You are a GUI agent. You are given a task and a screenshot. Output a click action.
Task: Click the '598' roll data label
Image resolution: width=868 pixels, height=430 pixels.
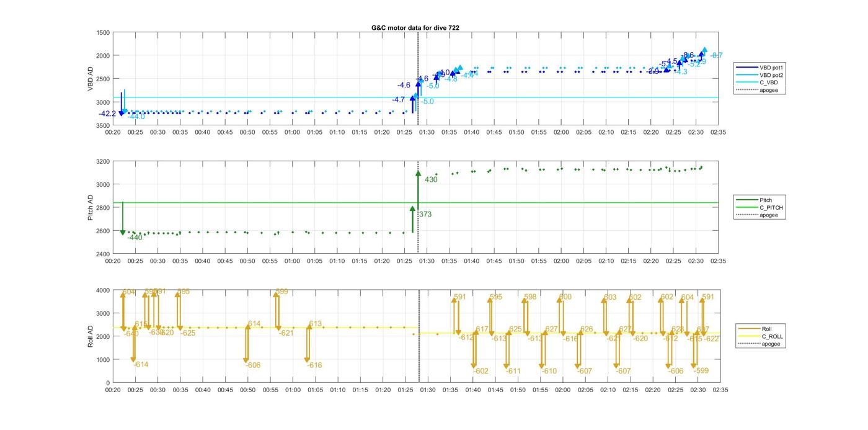530,297
